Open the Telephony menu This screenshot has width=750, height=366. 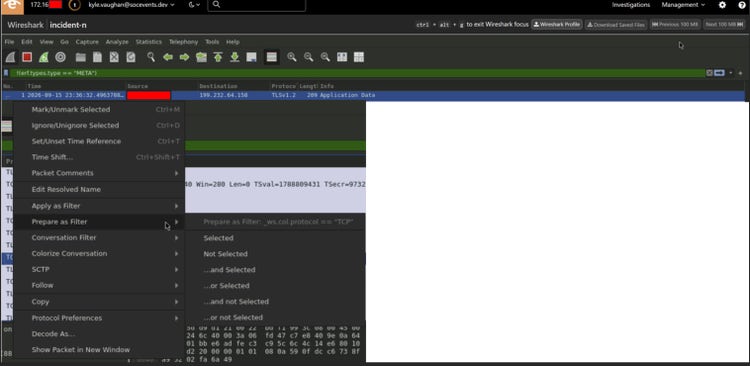(x=183, y=42)
